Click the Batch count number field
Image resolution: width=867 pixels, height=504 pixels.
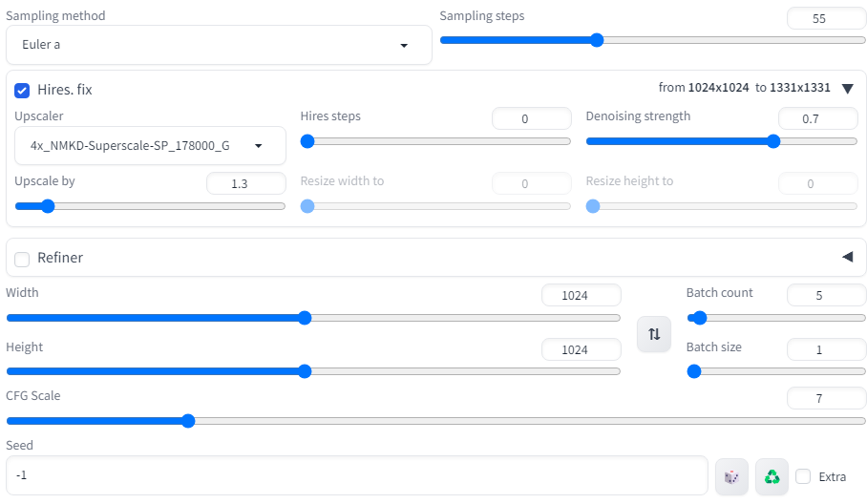[x=826, y=296]
